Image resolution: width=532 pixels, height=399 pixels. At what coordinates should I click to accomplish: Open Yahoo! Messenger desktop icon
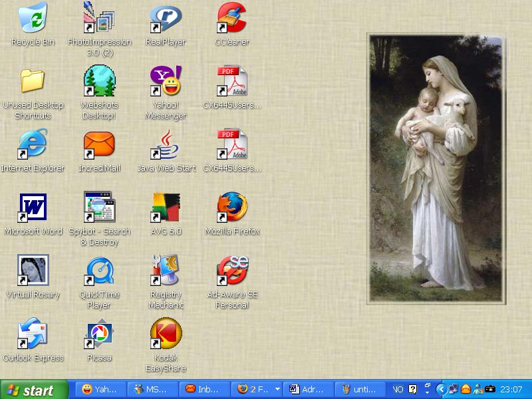pyautogui.click(x=166, y=81)
